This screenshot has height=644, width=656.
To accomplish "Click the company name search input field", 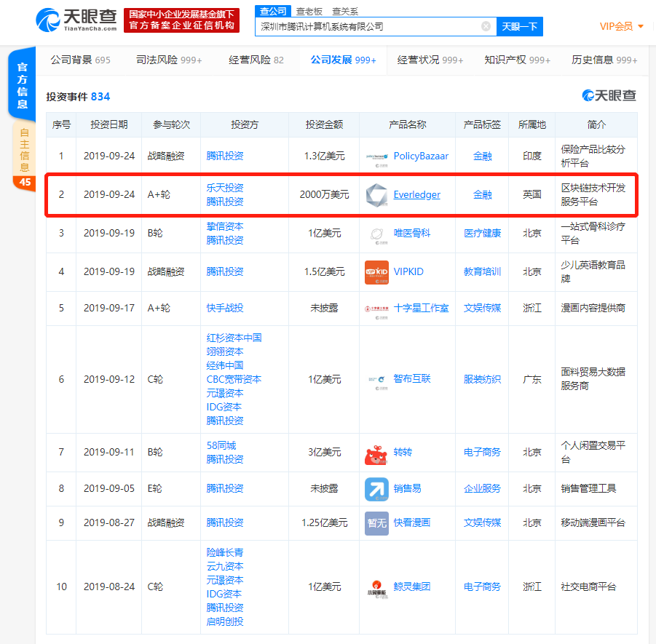I will click(x=368, y=27).
